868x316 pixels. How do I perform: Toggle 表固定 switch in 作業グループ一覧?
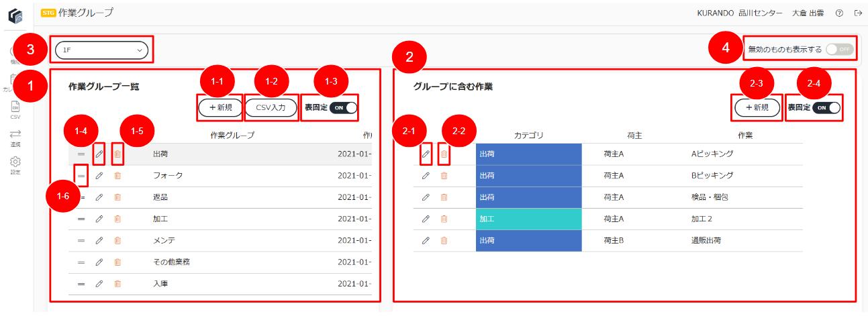342,107
